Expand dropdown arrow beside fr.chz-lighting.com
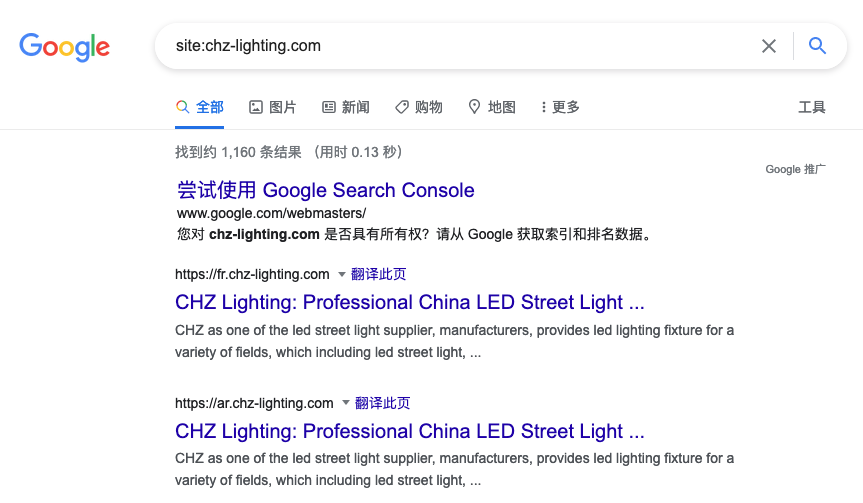 click(x=341, y=274)
